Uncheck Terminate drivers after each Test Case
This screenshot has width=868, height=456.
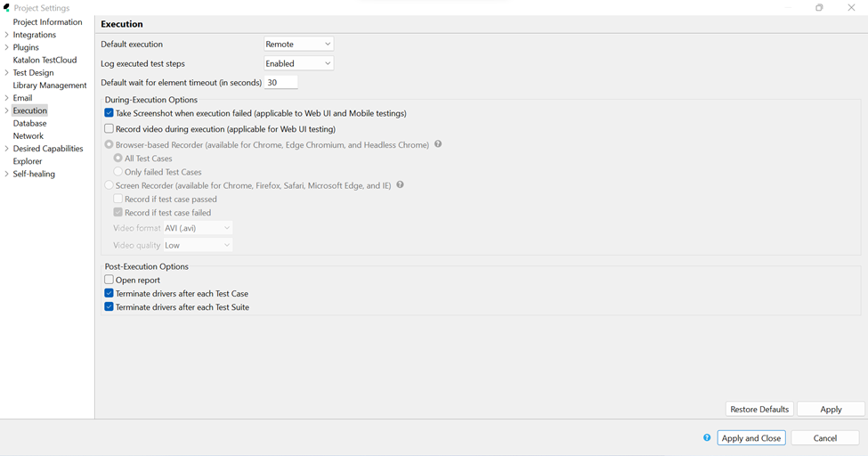pos(109,293)
